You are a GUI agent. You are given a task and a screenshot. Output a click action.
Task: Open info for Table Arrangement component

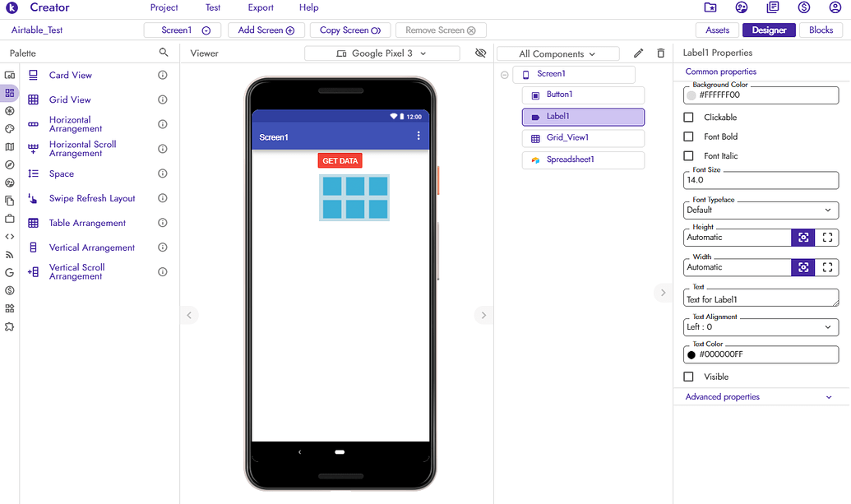162,223
